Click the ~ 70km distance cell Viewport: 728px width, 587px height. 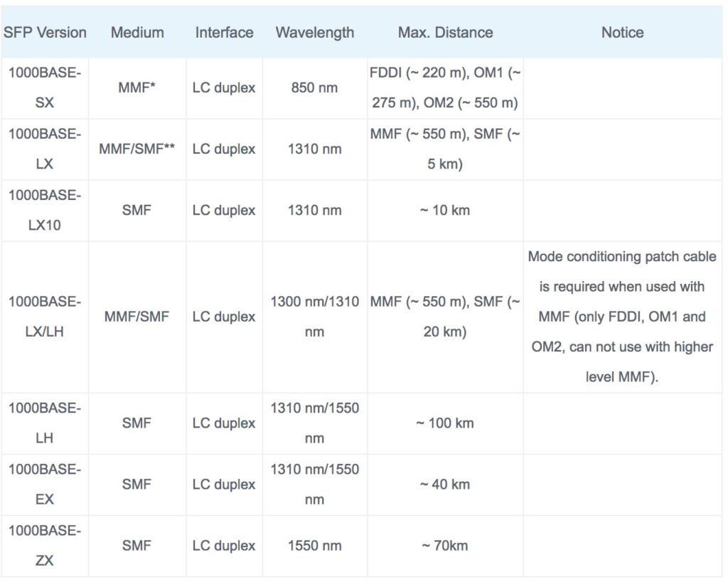445,546
